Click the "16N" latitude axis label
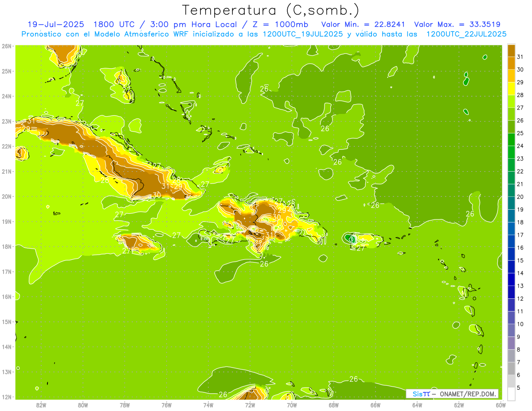Viewport: 532px width, 411px height. (7, 297)
